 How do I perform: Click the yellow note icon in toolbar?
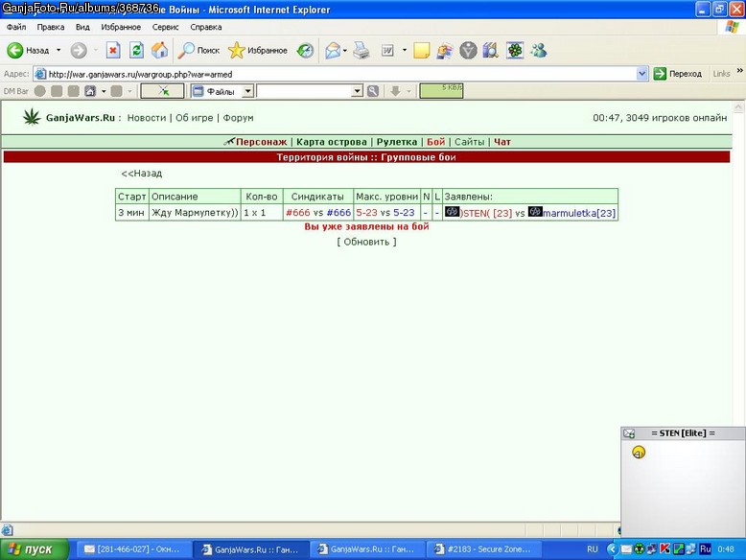[422, 50]
